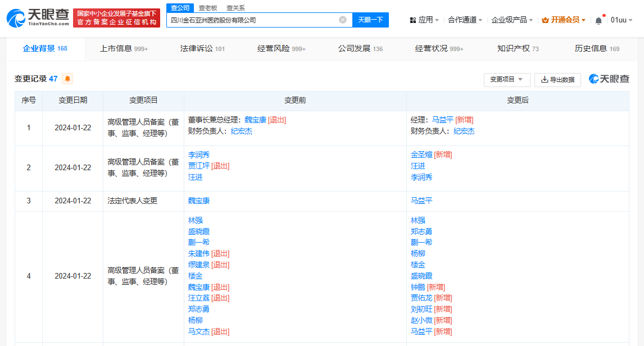644x346 pixels.
Task: Open the notification bell icon
Action: [599, 20]
